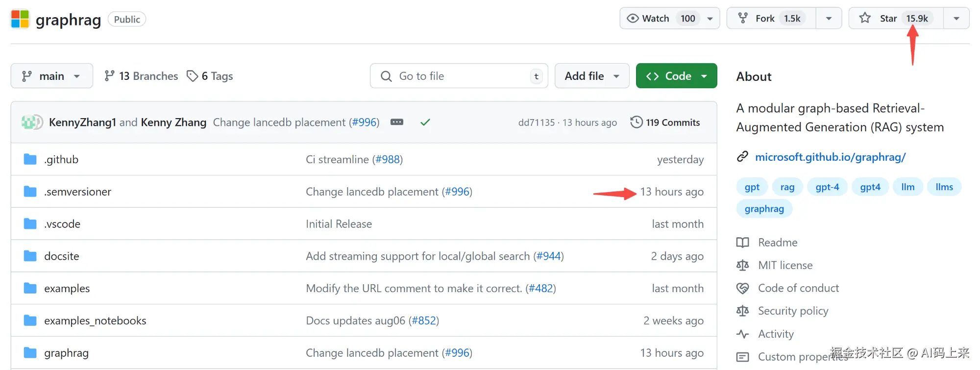View the 13 Branches link
The image size is (980, 370).
141,76
